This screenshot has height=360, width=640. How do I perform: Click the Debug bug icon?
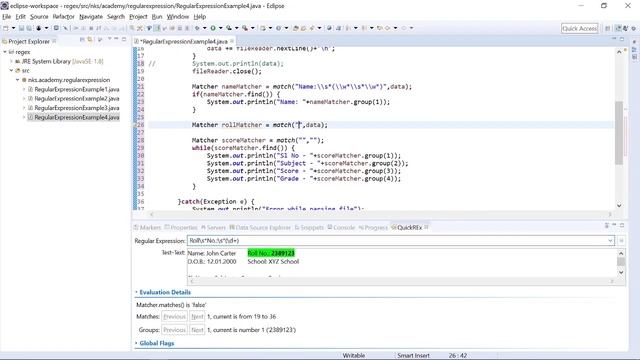click(197, 28)
